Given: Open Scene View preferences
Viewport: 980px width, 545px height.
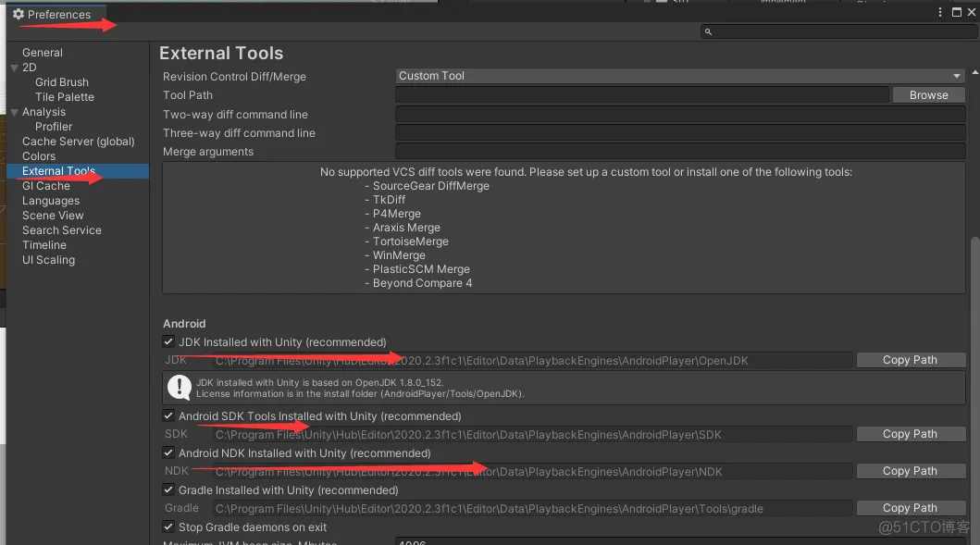Looking at the screenshot, I should pos(53,216).
